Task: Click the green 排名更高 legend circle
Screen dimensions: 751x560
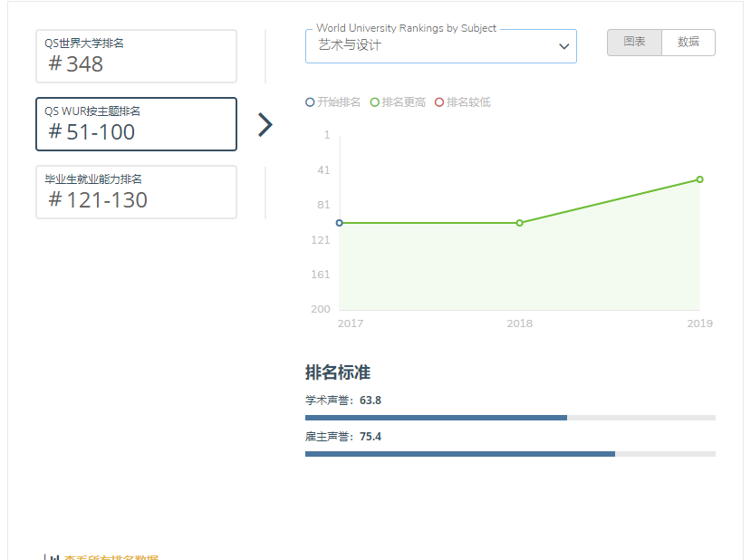Action: point(375,102)
